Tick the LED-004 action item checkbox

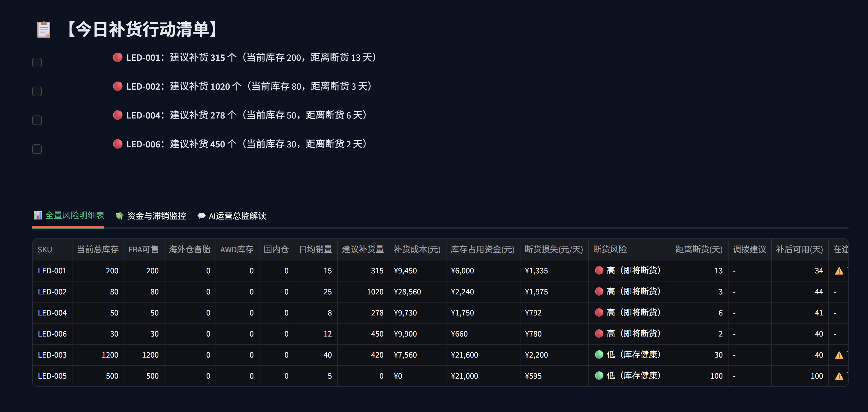coord(37,120)
